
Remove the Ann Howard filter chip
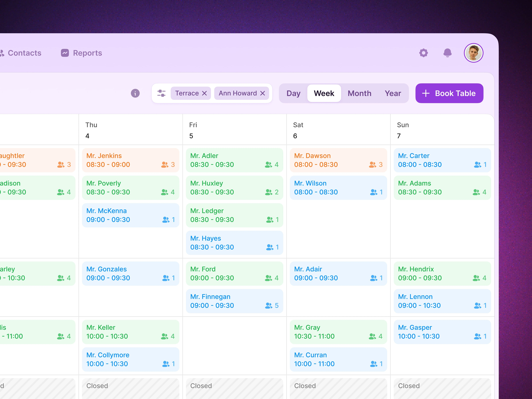pyautogui.click(x=263, y=93)
